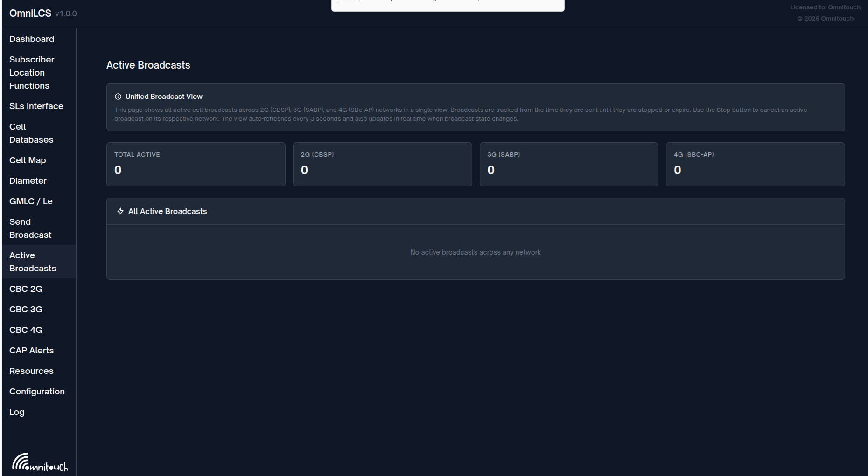
Task: Open the CBC 2G section
Action: coord(26,289)
